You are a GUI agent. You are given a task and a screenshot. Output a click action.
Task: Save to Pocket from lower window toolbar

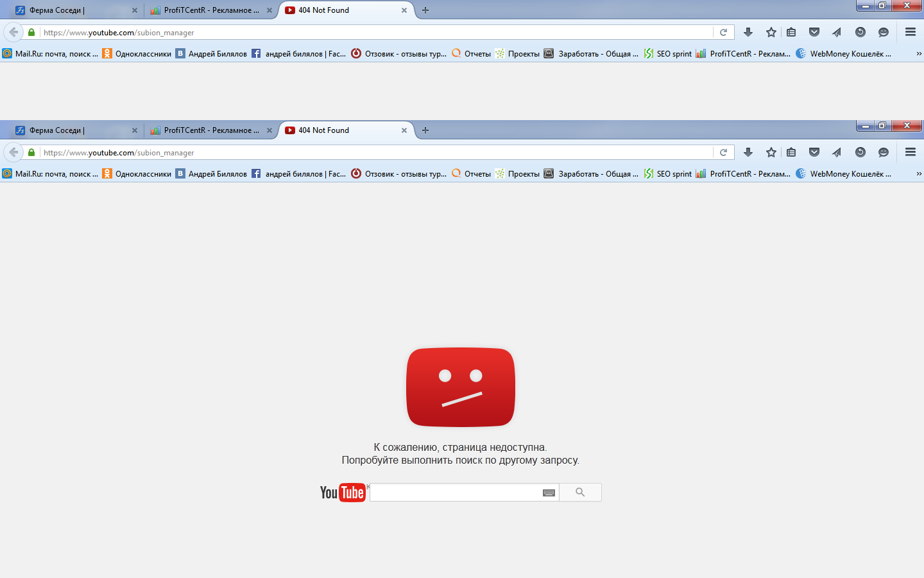tap(814, 152)
